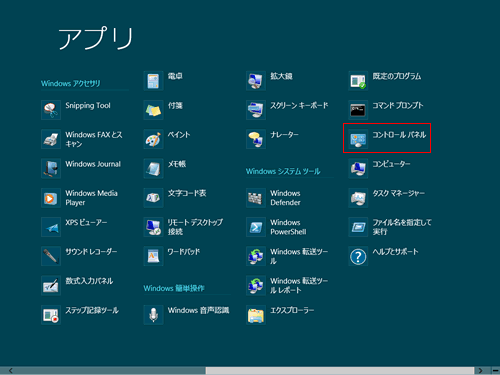Image resolution: width=500 pixels, height=375 pixels.
Task: Launch Windows PowerShell icon
Action: (x=256, y=227)
